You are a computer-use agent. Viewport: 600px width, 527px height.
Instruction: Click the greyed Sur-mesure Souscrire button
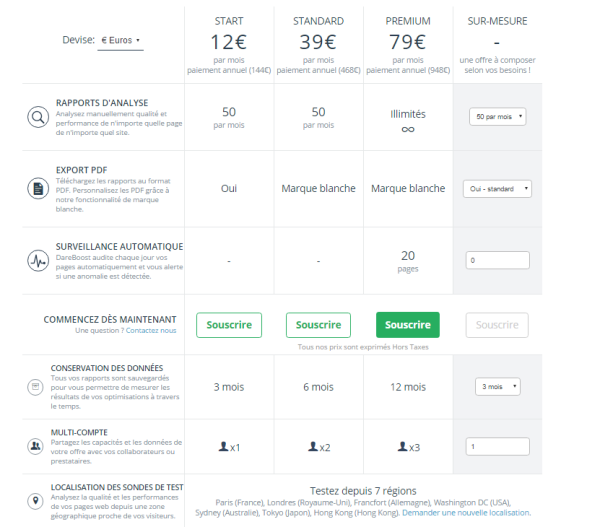coord(497,325)
